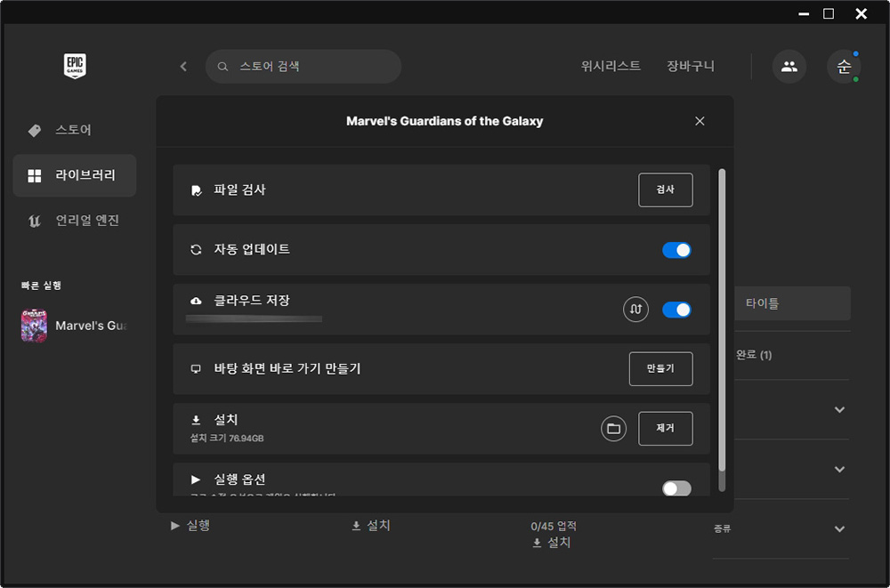This screenshot has width=890, height=588.
Task: Click the Unreal Engine logo icon
Action: coord(35,221)
